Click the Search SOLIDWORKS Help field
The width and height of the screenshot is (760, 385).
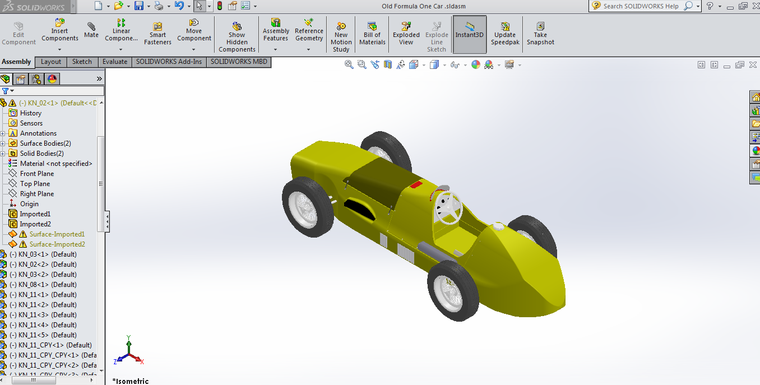(x=640, y=6)
